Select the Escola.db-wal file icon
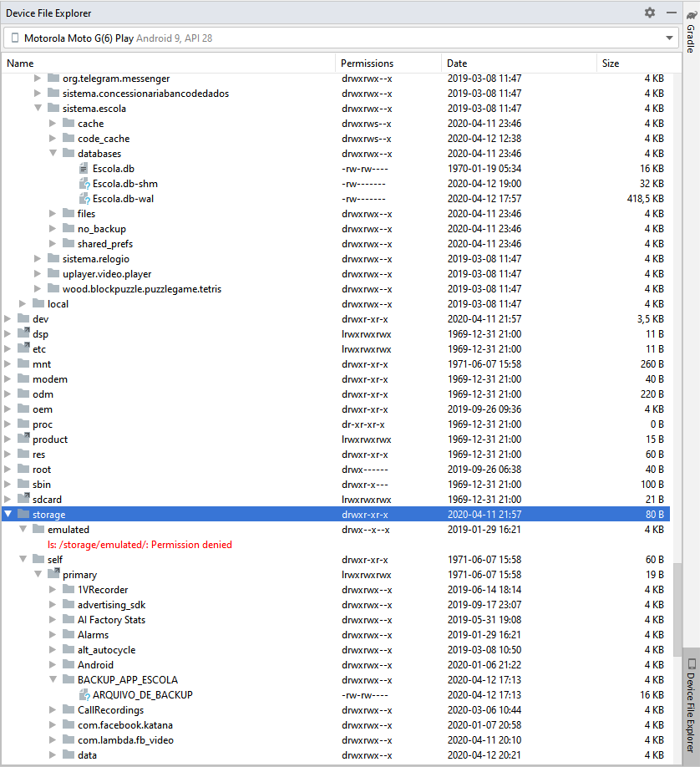Screen dimensions: 700x767 (84, 199)
